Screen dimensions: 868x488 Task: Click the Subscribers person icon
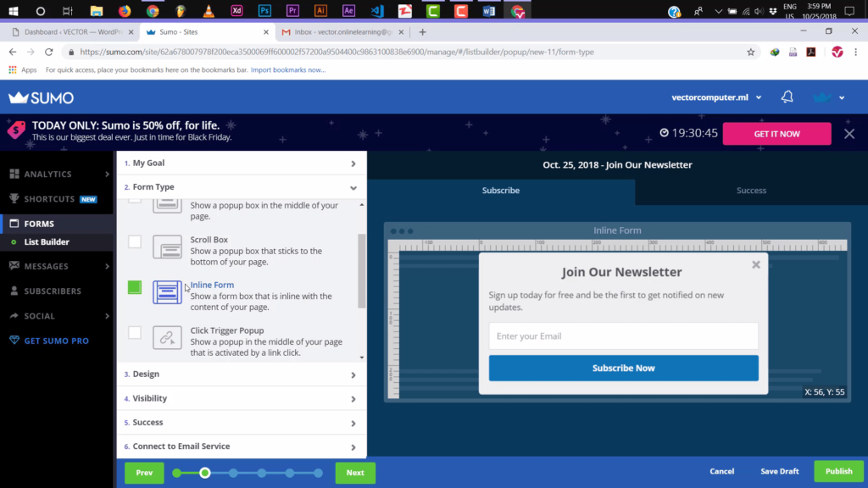coord(14,291)
